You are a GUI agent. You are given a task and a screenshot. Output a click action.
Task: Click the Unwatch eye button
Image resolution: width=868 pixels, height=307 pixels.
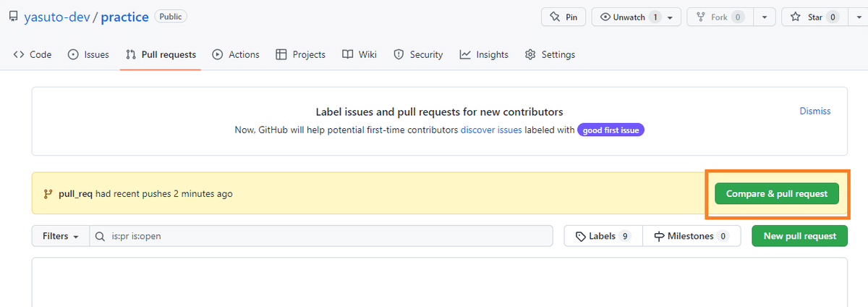pos(624,17)
